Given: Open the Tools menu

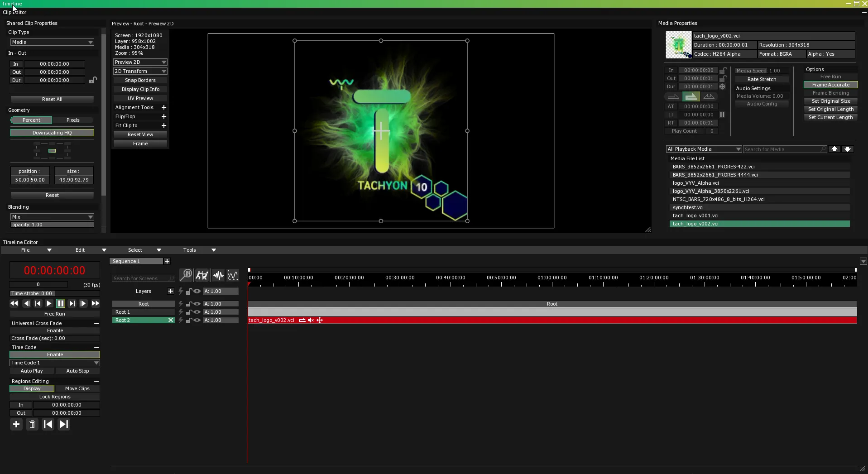Looking at the screenshot, I should [199, 250].
